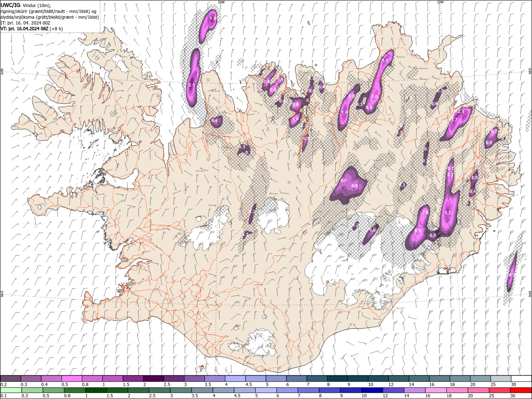
Task: Click the '1.7' snowfall value on the map
Action: (454, 120)
